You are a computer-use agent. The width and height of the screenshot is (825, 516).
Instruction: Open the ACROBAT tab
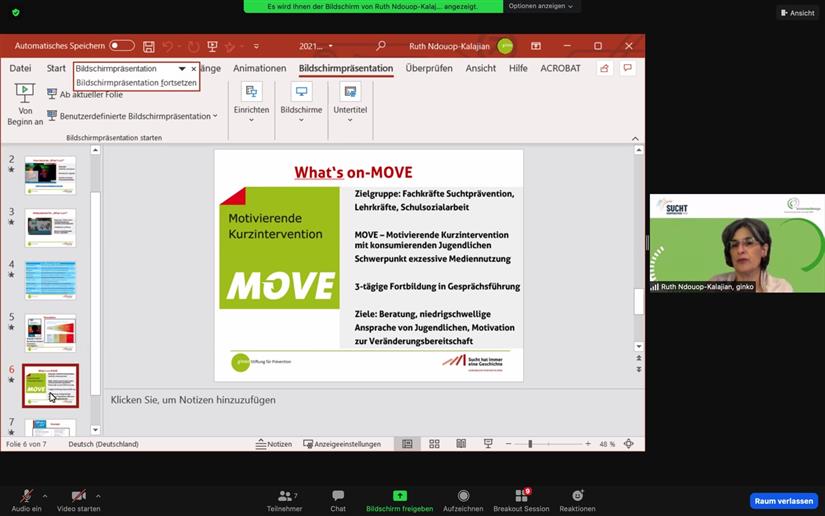[x=560, y=68]
